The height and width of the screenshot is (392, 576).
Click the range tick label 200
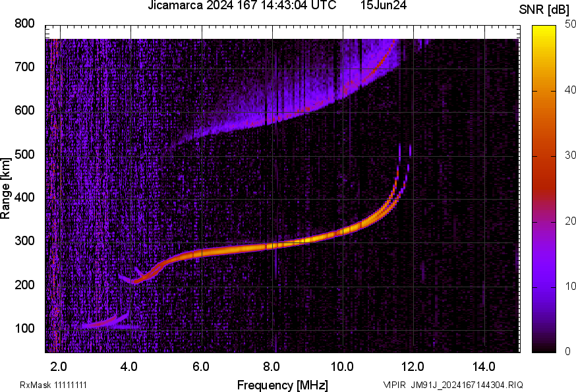coord(24,285)
